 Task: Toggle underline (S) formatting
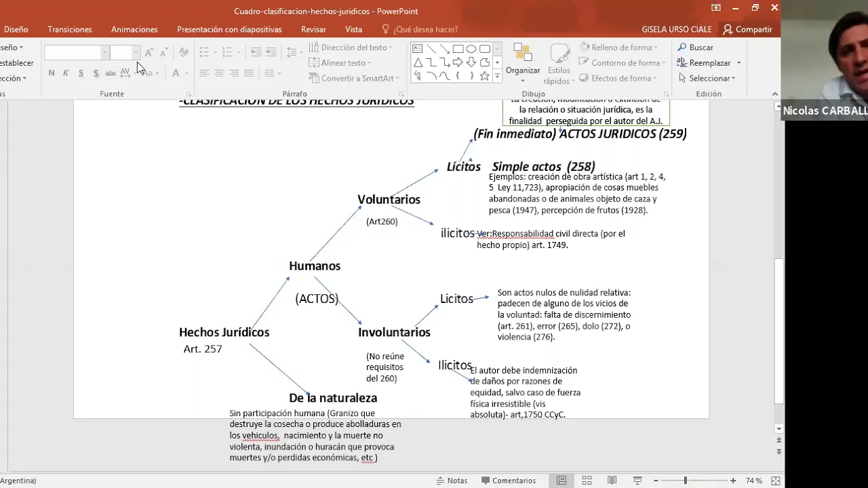click(x=81, y=73)
